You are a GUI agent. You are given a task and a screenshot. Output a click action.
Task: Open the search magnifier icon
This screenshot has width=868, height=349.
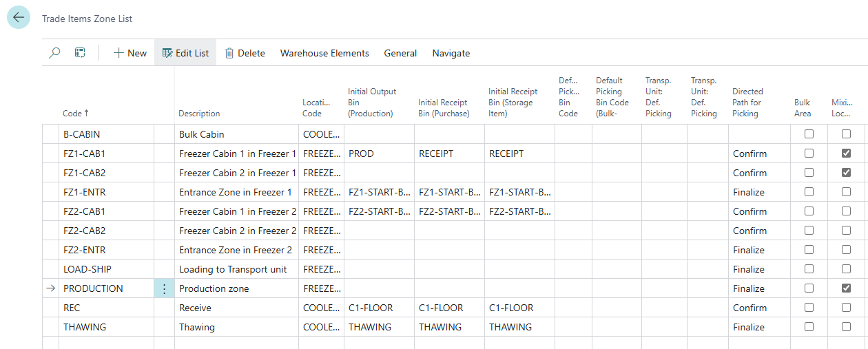[55, 53]
